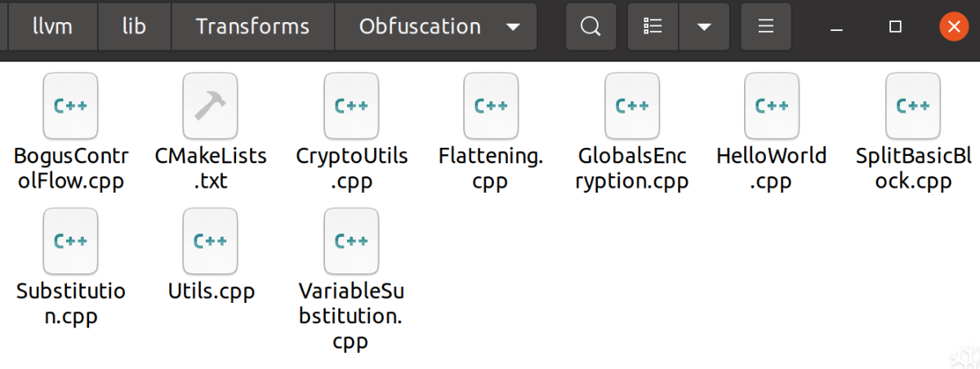Go to the llvm path segment
Screen dimensions: 980x369
[x=53, y=26]
